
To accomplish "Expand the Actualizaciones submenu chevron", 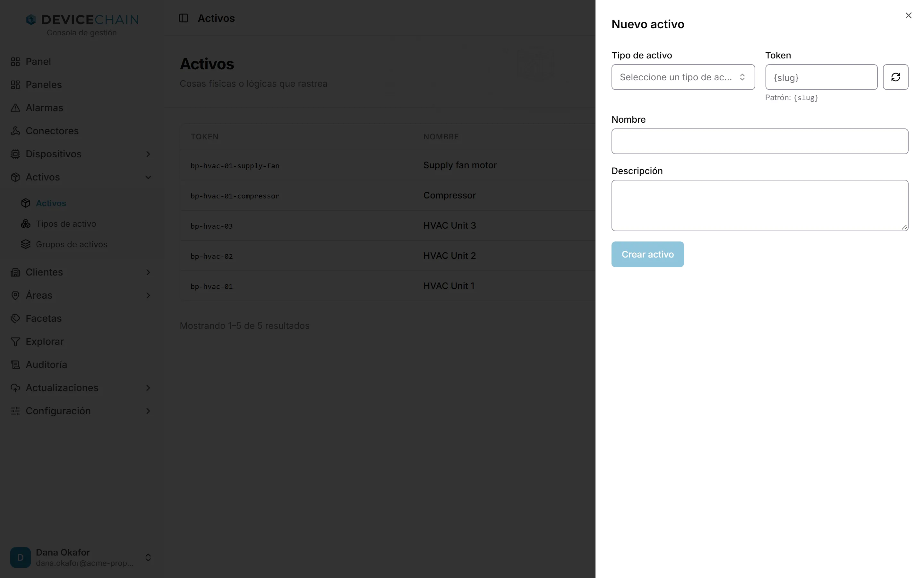I will coord(148,388).
